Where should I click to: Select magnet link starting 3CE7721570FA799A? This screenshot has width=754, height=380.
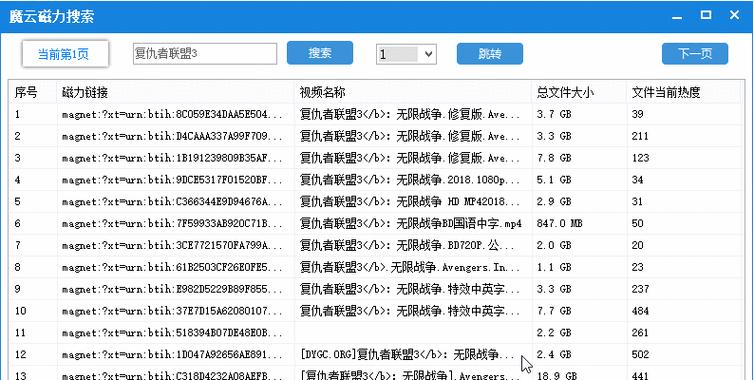172,245
